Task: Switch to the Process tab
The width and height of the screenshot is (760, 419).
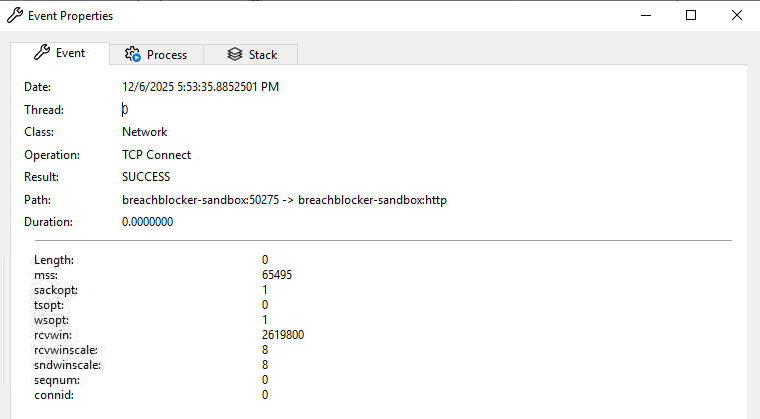Action: pos(157,55)
